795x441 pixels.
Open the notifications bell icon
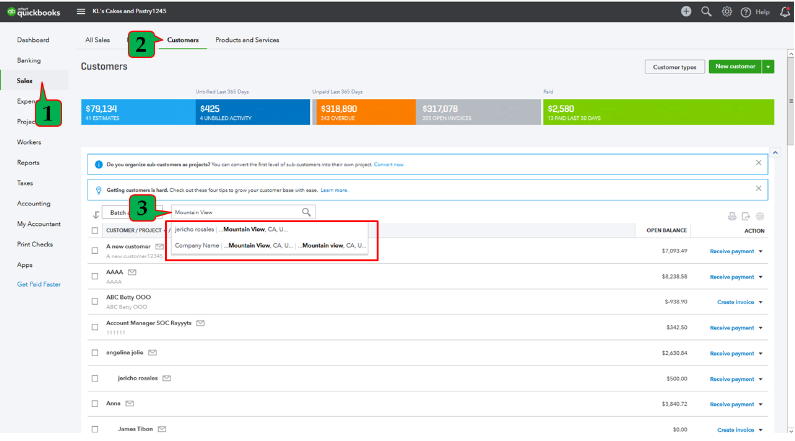[785, 12]
